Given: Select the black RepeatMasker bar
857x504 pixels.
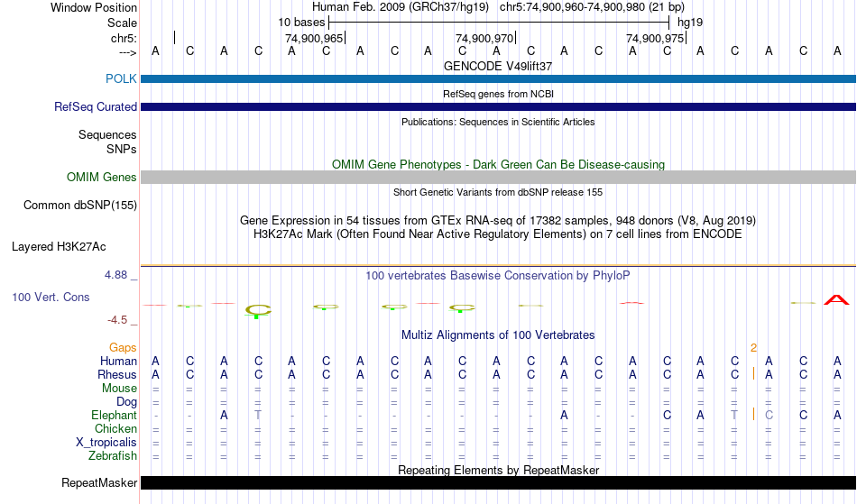Looking at the screenshot, I should click(x=498, y=482).
